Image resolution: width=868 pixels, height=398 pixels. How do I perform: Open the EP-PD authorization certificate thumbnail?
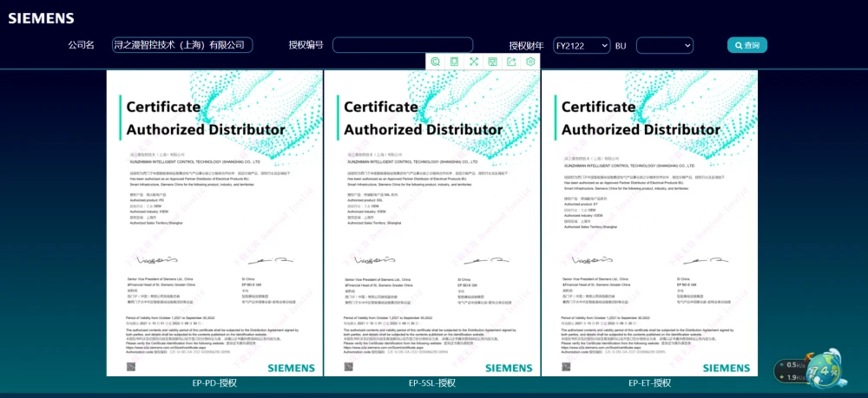tap(214, 223)
